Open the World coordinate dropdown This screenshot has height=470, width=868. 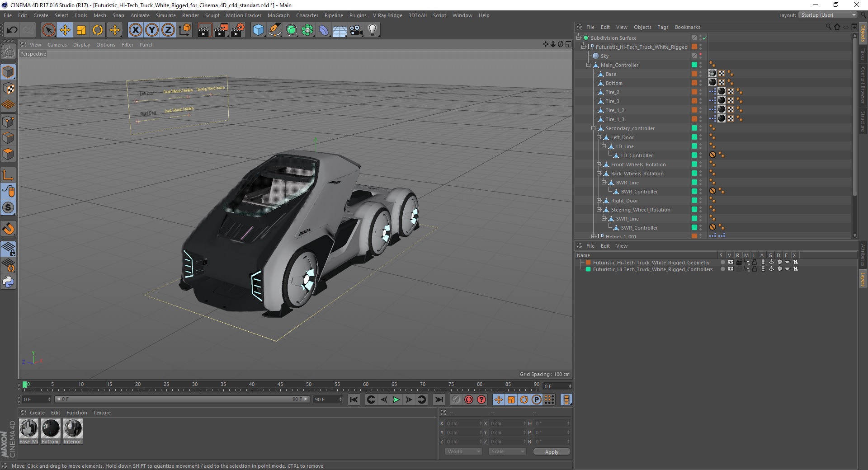[463, 451]
